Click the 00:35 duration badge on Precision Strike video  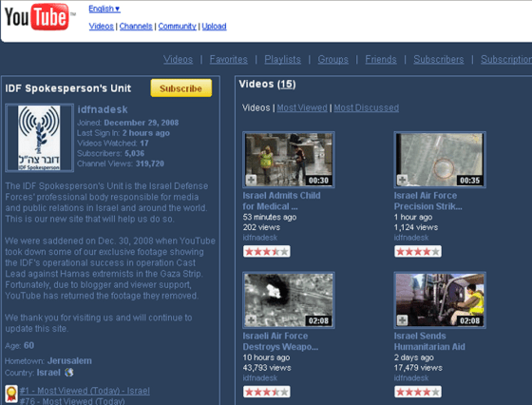pyautogui.click(x=469, y=181)
